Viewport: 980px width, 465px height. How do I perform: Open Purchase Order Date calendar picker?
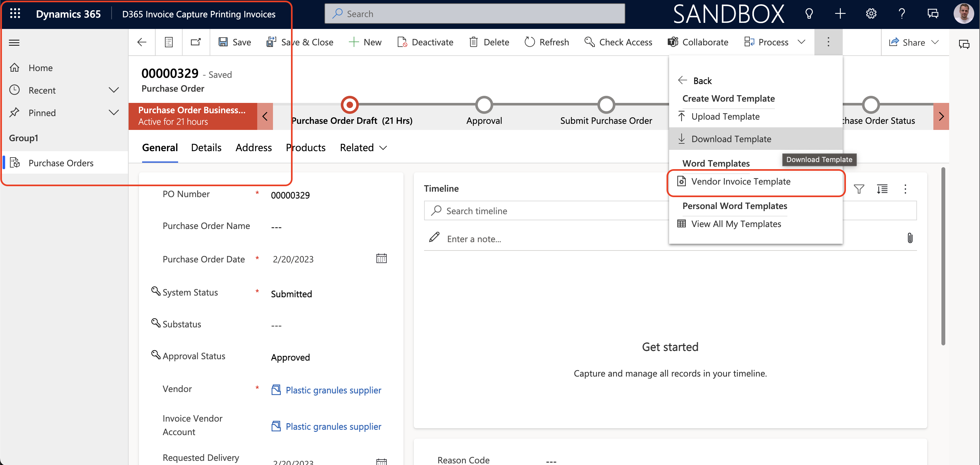tap(381, 259)
